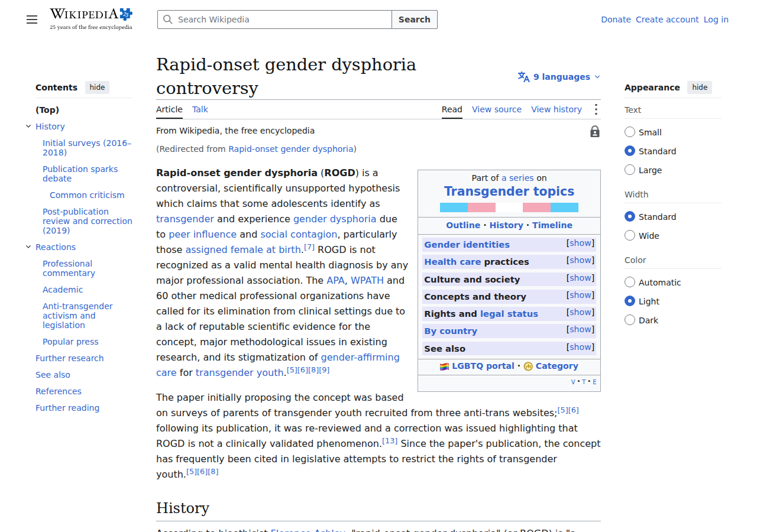Select Standard text size
Screen dimensions: 757x532
tap(630, 151)
